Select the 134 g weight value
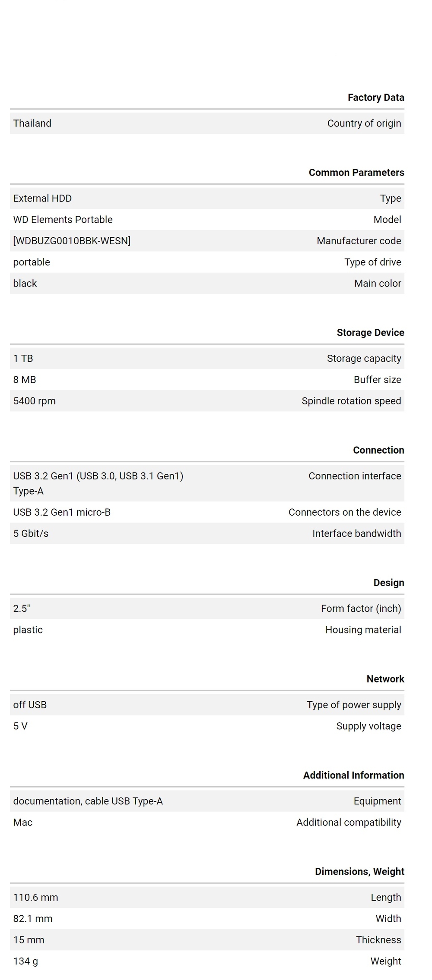The height and width of the screenshot is (980, 432). [25, 961]
